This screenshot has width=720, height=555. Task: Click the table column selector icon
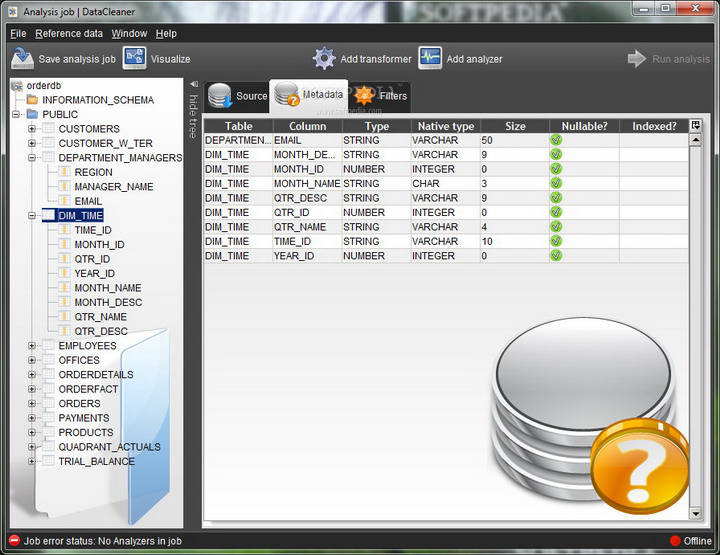[695, 125]
